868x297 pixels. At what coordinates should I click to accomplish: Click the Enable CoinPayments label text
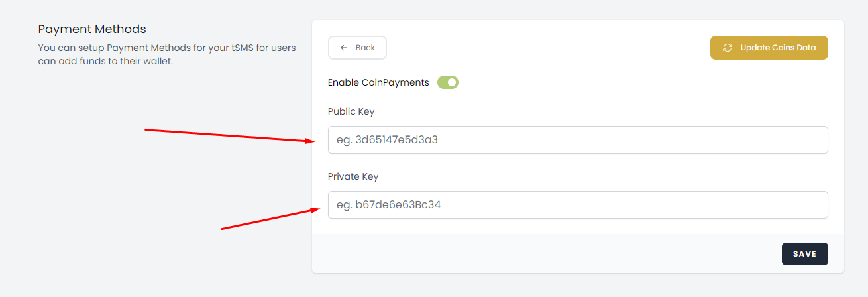[x=378, y=82]
